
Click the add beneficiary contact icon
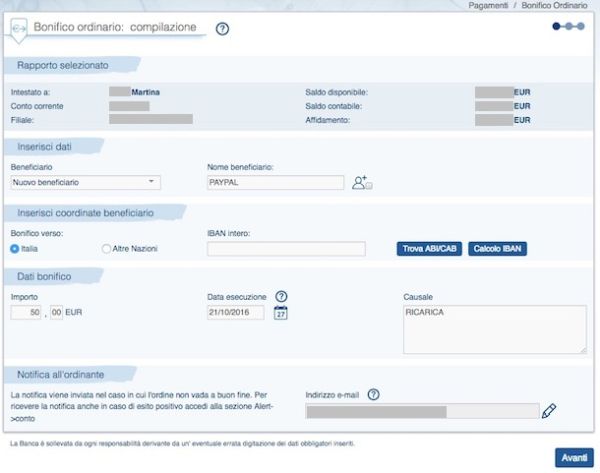point(361,183)
